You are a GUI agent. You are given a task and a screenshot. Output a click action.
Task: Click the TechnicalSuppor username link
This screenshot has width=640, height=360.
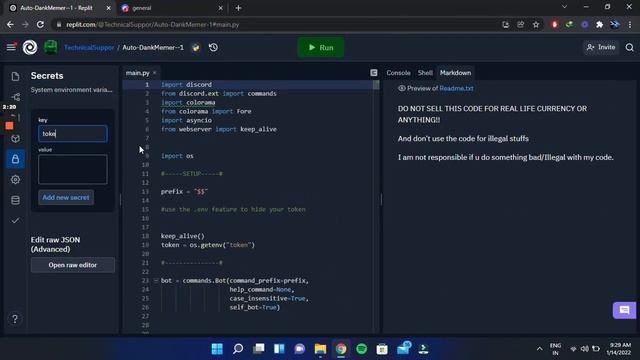tap(89, 48)
